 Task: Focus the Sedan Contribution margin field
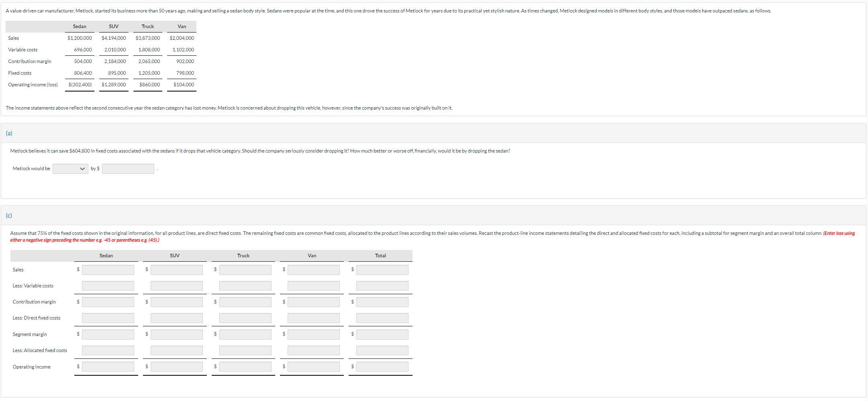[108, 302]
